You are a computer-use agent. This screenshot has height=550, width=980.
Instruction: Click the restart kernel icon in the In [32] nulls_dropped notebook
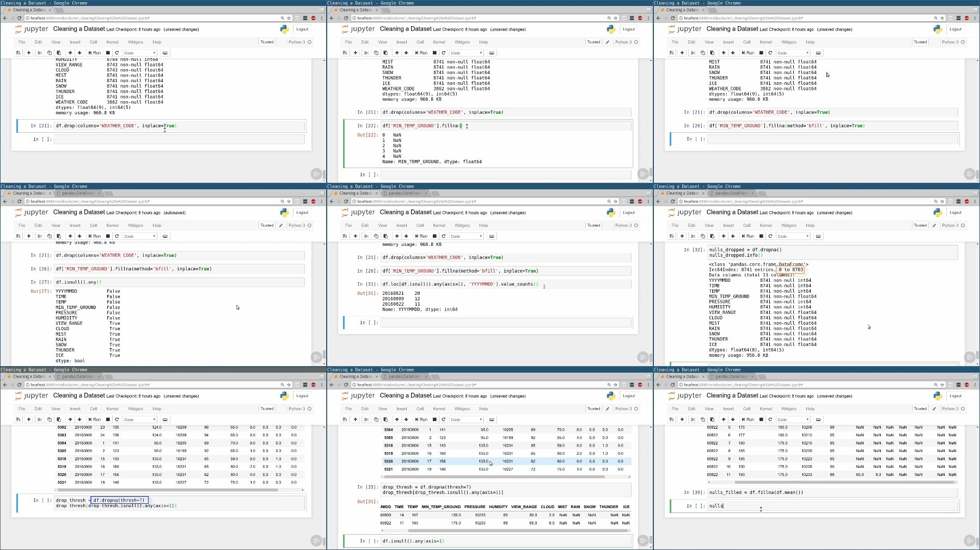(x=770, y=236)
